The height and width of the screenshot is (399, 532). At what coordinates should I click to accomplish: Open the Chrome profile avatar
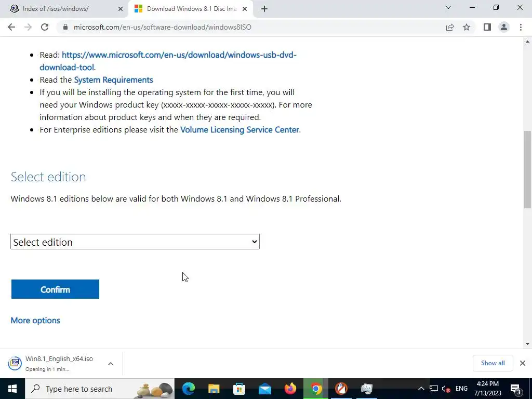pos(504,27)
